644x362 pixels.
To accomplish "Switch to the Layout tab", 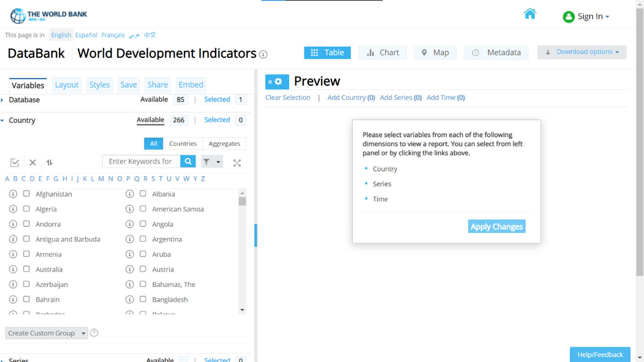I will point(67,85).
